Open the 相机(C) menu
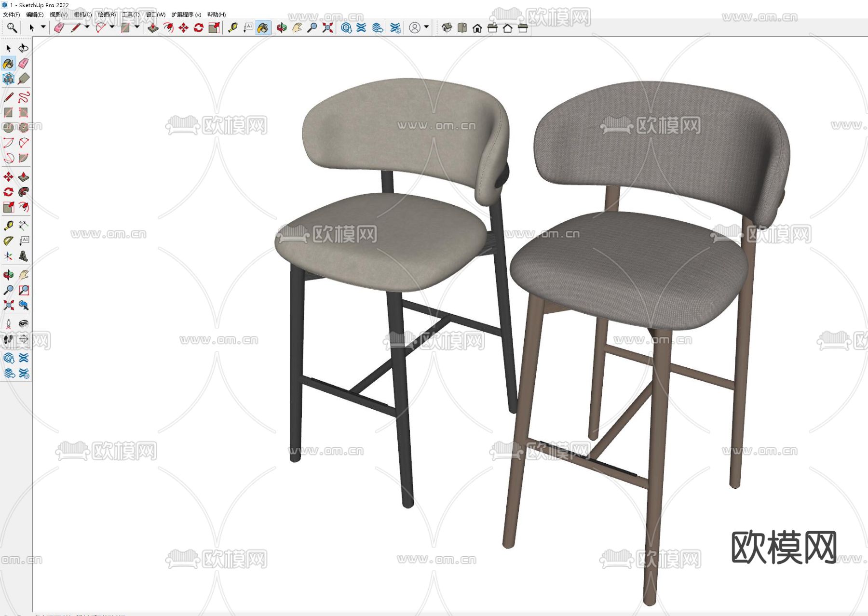The height and width of the screenshot is (616, 868). pyautogui.click(x=82, y=14)
